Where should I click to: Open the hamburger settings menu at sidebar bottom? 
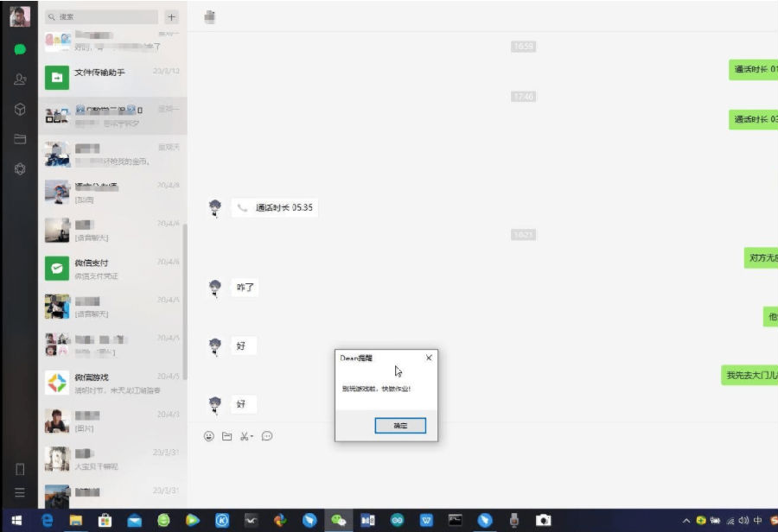(x=19, y=493)
